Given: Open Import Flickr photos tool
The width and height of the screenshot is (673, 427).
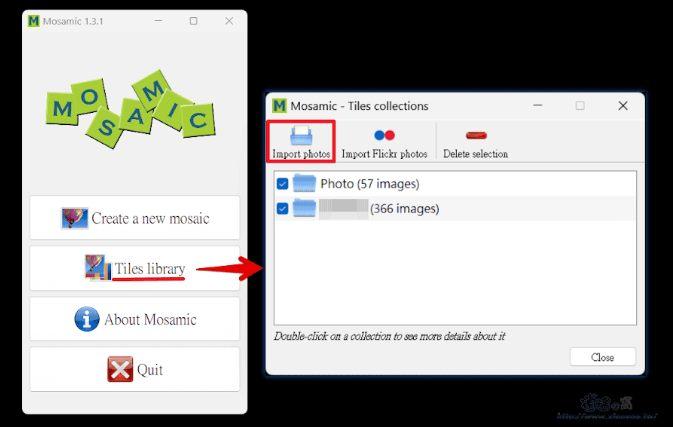Looking at the screenshot, I should pyautogui.click(x=384, y=142).
